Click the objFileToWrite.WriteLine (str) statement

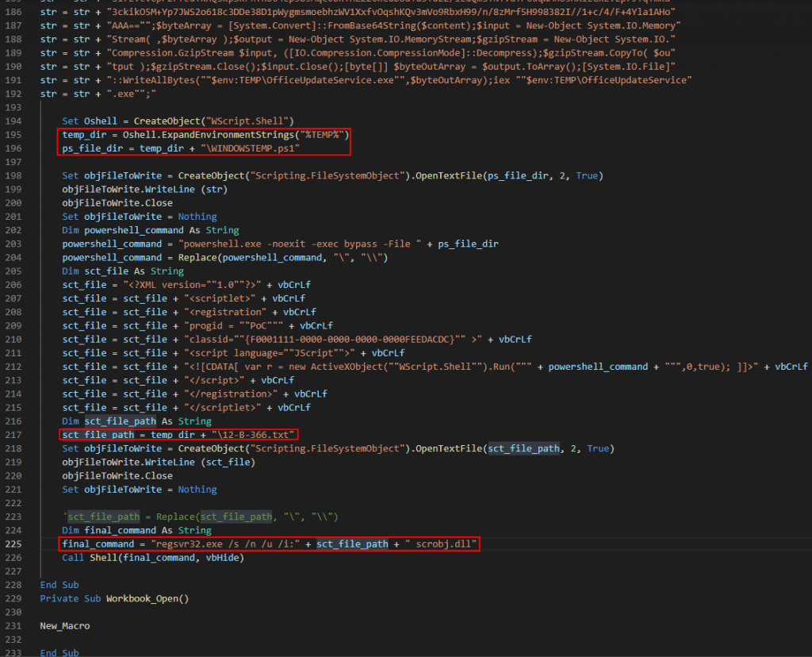coord(145,189)
